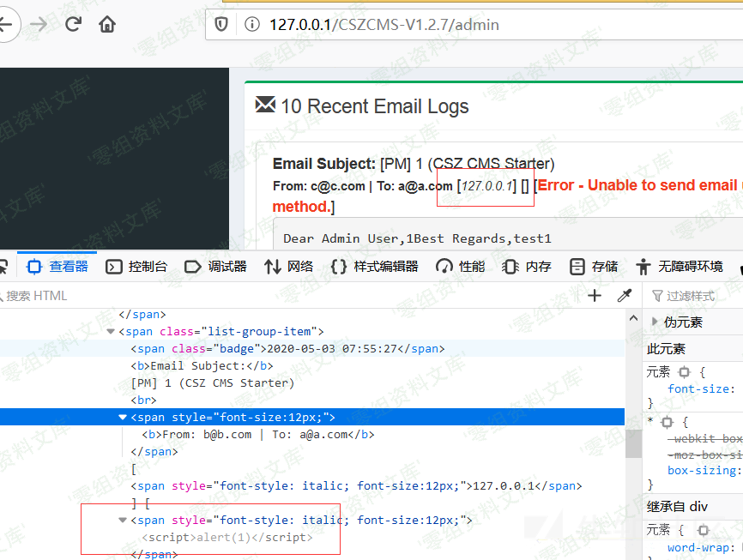Open the 无障碍环境 accessibility tab
The width and height of the screenshot is (743, 560).
[680, 267]
